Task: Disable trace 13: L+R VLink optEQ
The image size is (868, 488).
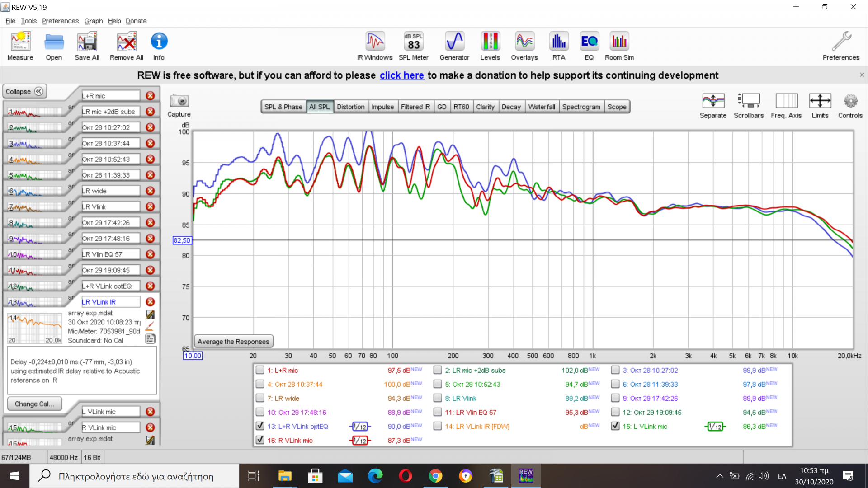Action: point(260,426)
